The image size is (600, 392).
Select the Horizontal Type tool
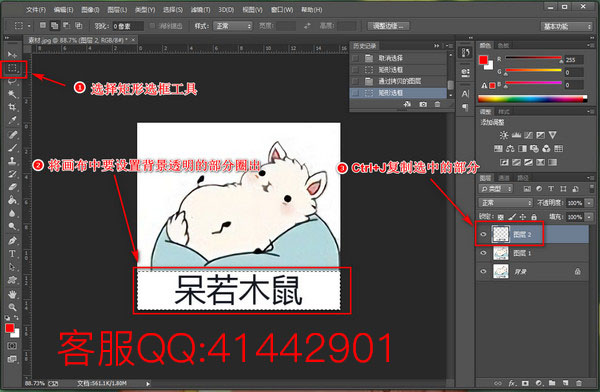click(x=12, y=253)
